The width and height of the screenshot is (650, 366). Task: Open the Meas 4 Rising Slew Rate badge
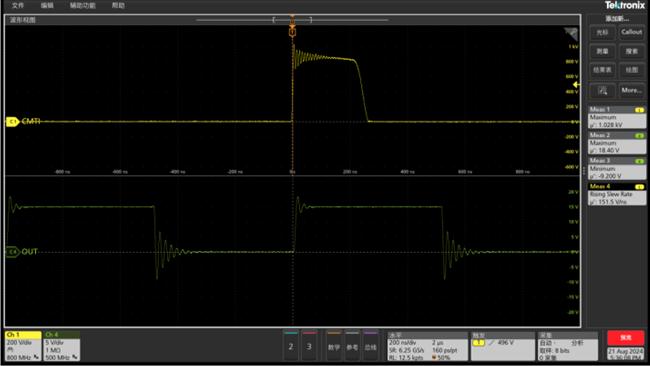(x=617, y=194)
